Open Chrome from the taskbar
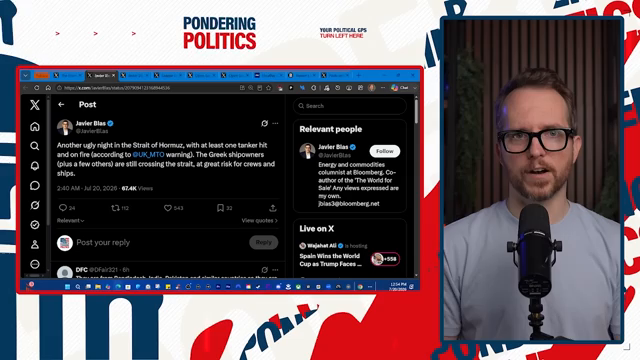 coord(360,287)
